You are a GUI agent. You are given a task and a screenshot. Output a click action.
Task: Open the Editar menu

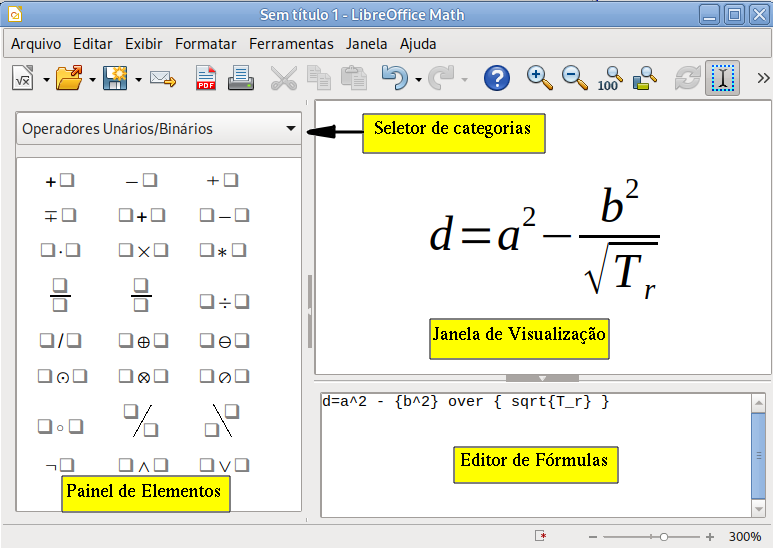pos(93,44)
